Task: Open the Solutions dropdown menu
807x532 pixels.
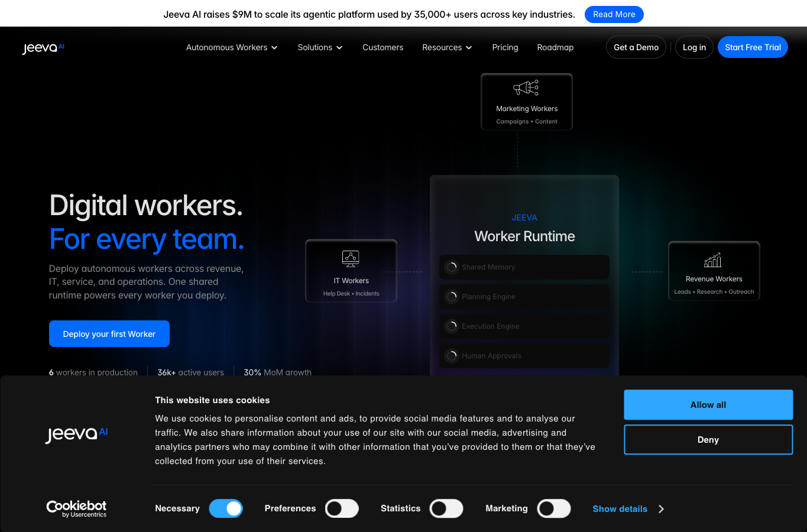Action: (320, 47)
